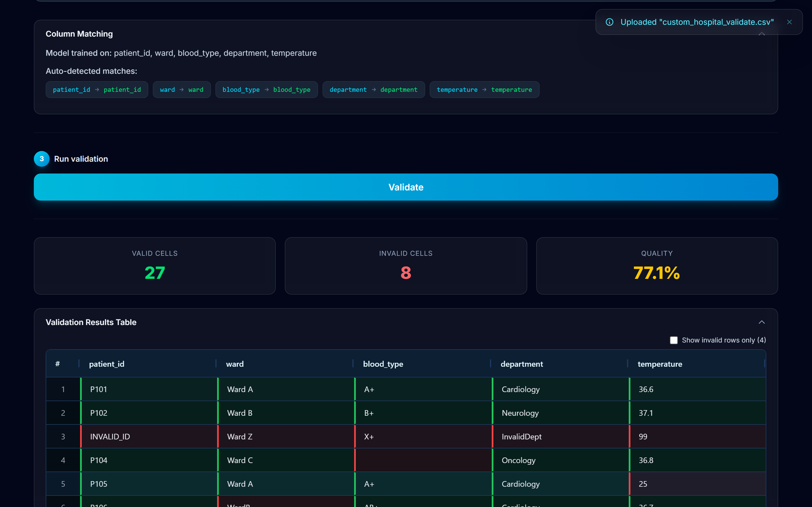Screen dimensions: 812x507
Task: Click the temperature mapping chip
Action: pos(484,90)
